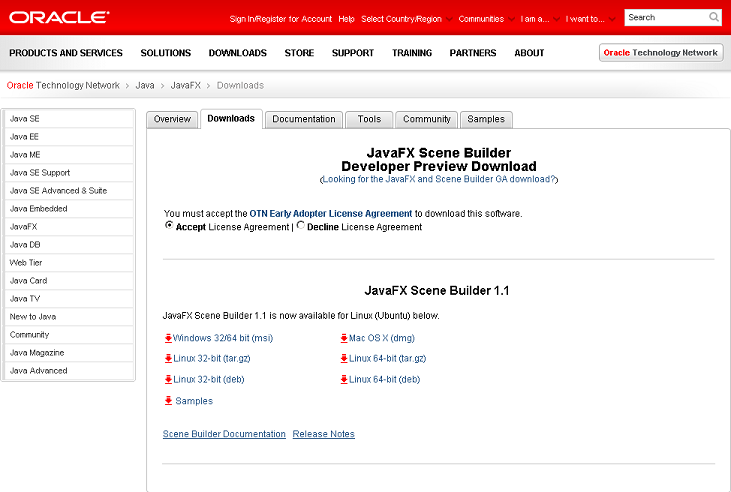Open the Support menu

[x=353, y=53]
